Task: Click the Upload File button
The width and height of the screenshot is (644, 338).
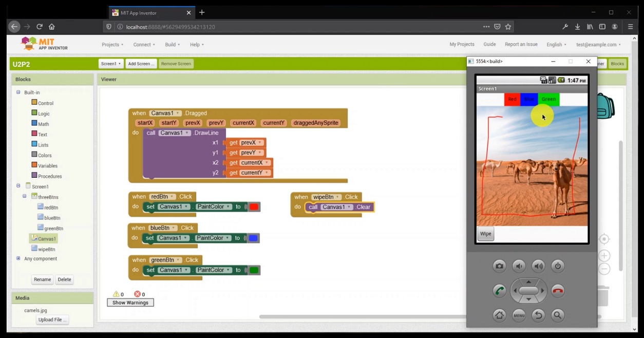Action: coord(52,320)
